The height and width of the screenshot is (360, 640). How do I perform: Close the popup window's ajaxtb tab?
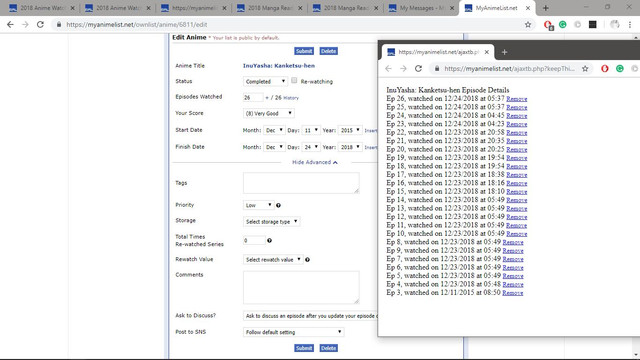click(x=487, y=52)
